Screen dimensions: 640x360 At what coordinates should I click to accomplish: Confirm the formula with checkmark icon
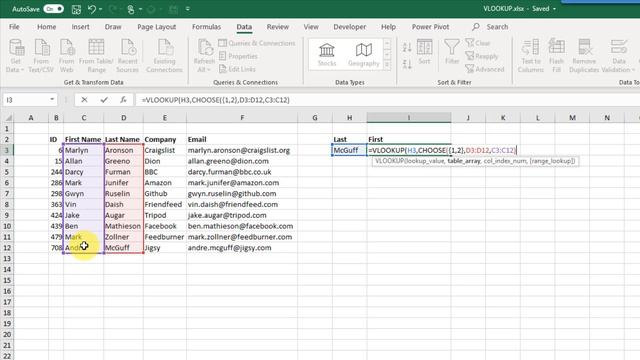pyautogui.click(x=104, y=100)
